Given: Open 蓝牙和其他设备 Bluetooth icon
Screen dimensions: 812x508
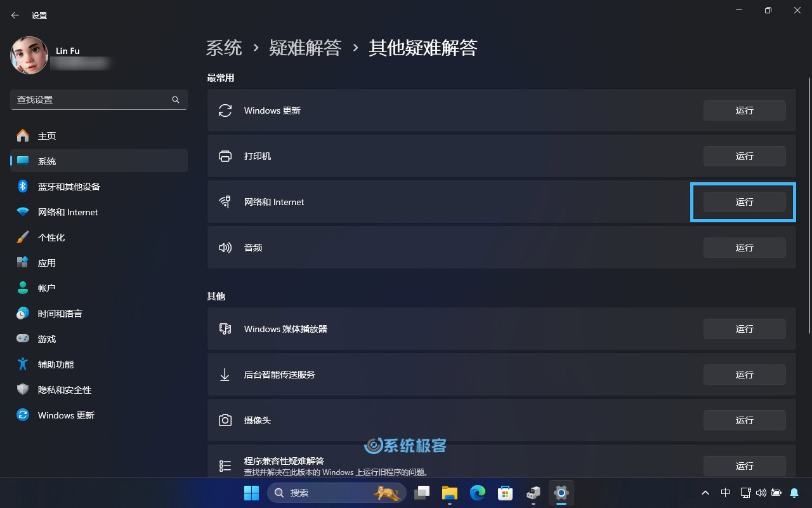Looking at the screenshot, I should click(x=23, y=186).
